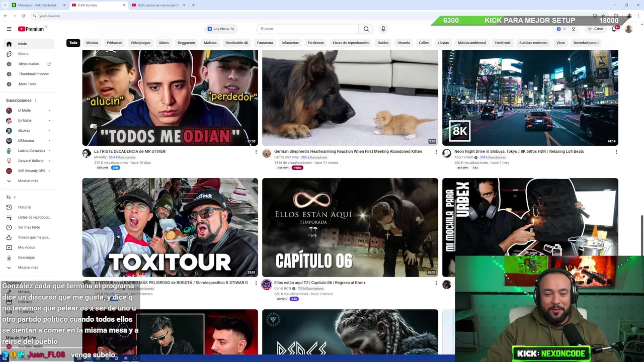The width and height of the screenshot is (644, 362).
Task: Open the YouTube hamburger guide menu
Action: point(9,29)
